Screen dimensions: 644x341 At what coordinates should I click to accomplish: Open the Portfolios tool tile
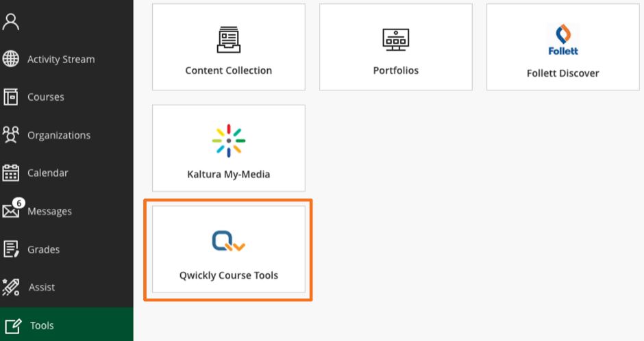[396, 47]
